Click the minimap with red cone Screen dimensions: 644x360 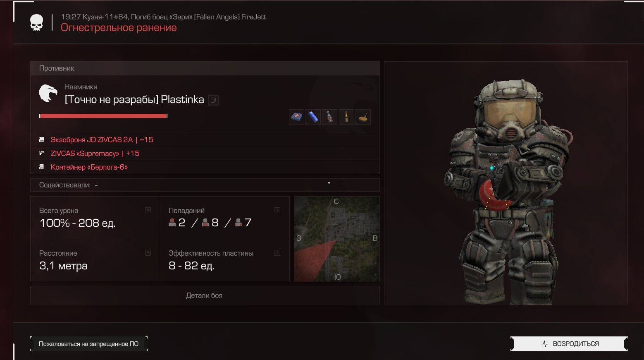337,239
